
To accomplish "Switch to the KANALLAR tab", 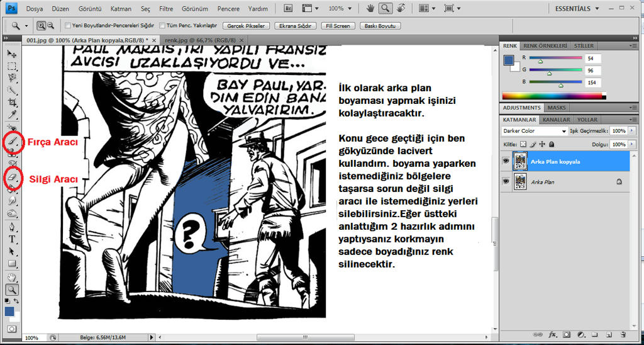I will pos(557,120).
